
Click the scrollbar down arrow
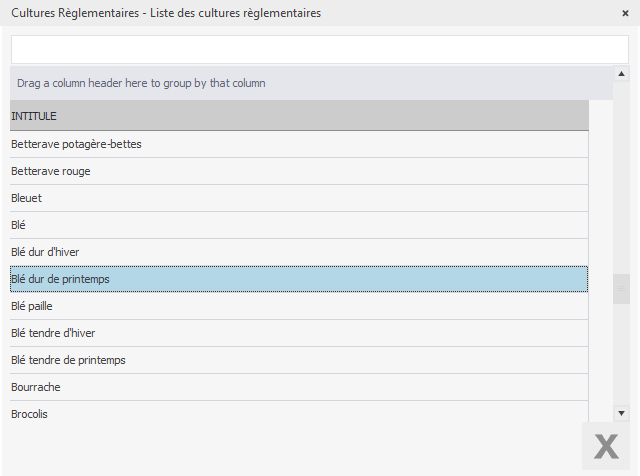(x=621, y=412)
